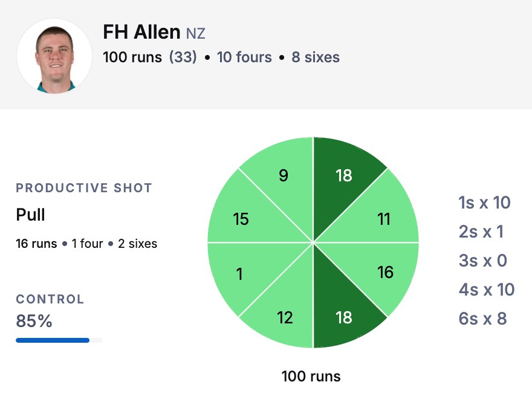Click the NZ team label

[x=195, y=34]
